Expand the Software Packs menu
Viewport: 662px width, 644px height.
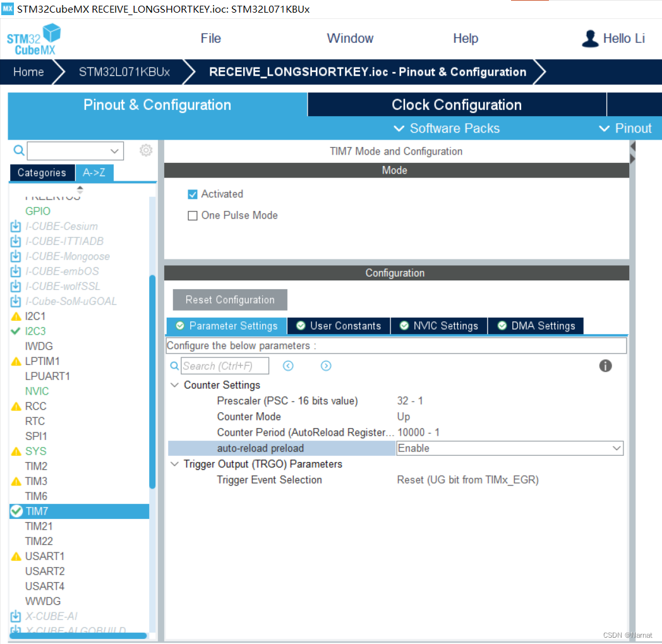pos(446,128)
